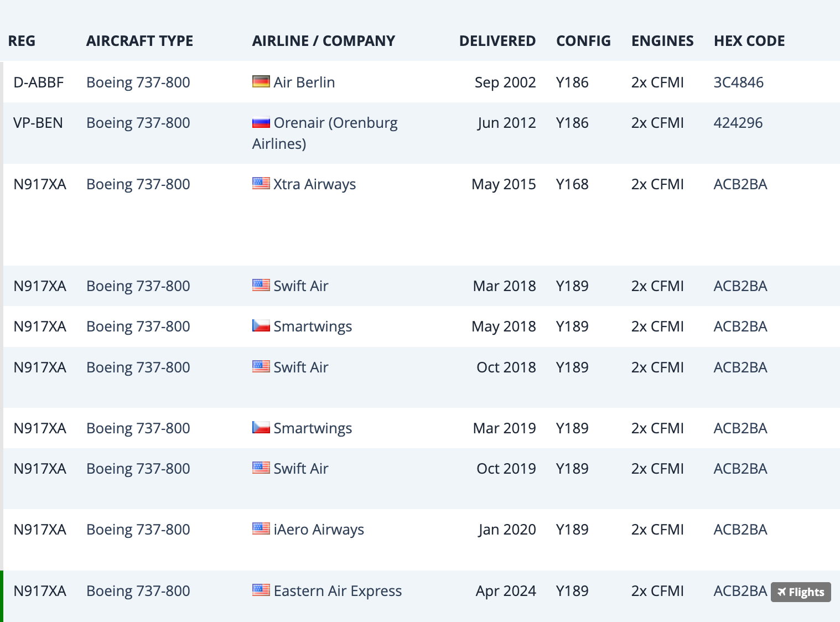
Task: Click the REG column header
Action: (22, 41)
